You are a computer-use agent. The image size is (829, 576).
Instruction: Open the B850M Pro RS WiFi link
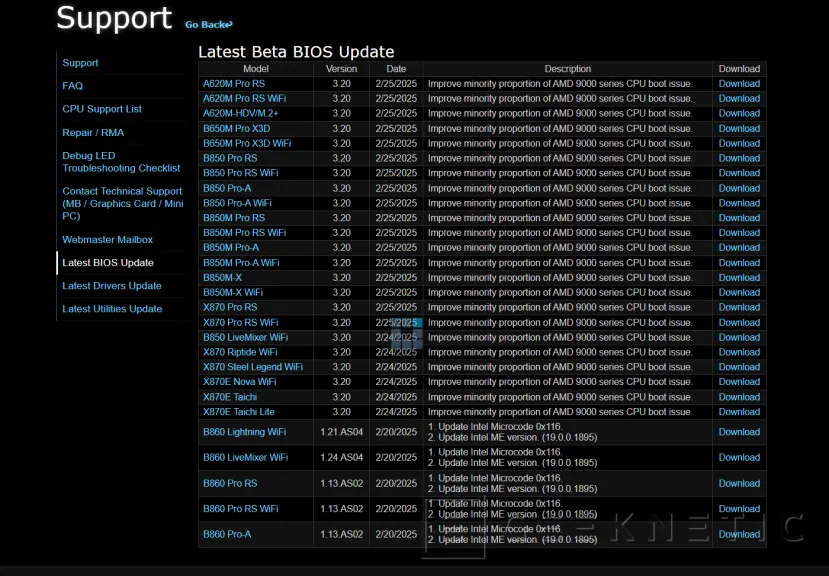245,233
